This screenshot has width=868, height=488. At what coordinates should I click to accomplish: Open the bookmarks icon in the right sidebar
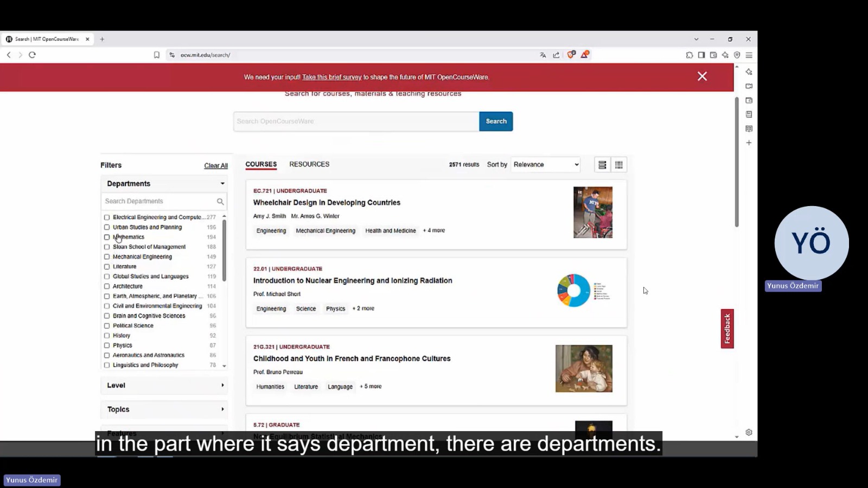pyautogui.click(x=749, y=114)
